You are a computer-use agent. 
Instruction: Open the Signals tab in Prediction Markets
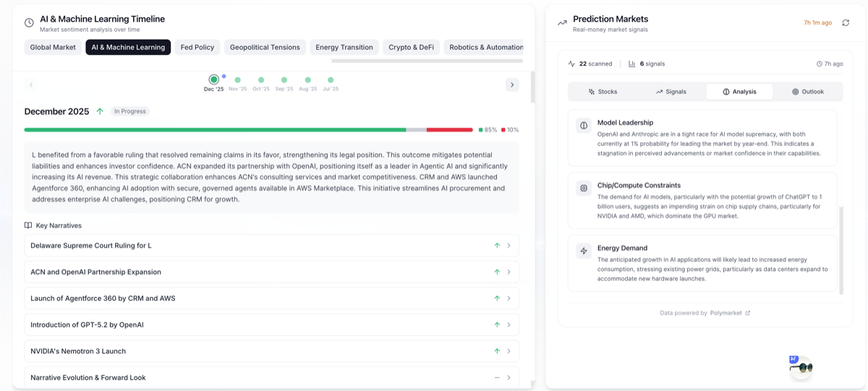point(671,92)
